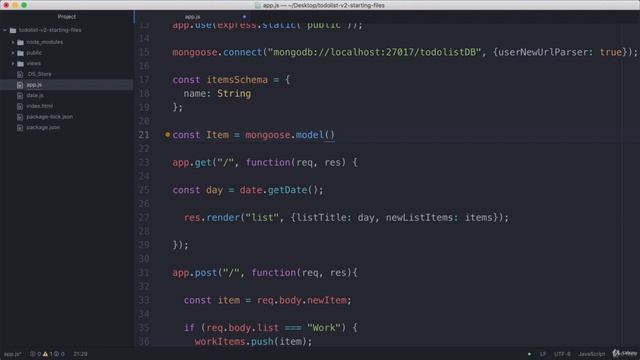Open package.json from the project tree

pos(43,127)
